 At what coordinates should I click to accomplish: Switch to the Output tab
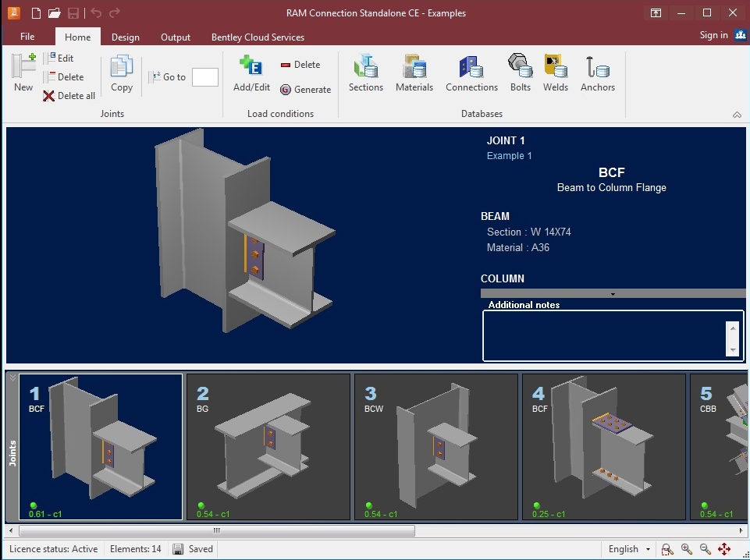pos(176,37)
